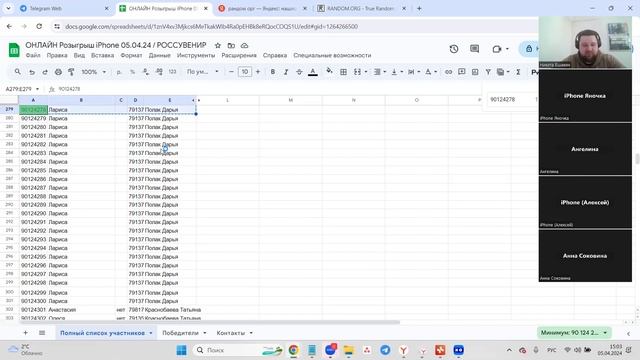The width and height of the screenshot is (640, 360).
Task: Star the spreadsheet document
Action: 218,45
